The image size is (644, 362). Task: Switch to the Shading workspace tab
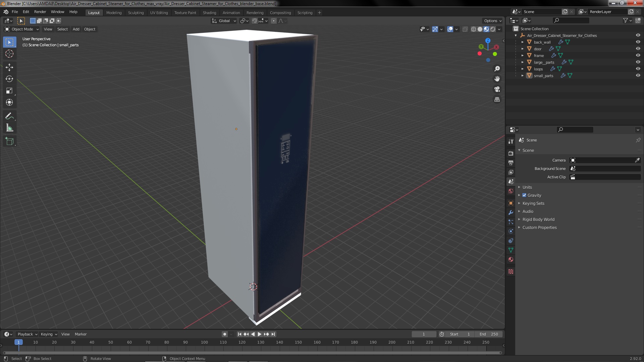209,12
